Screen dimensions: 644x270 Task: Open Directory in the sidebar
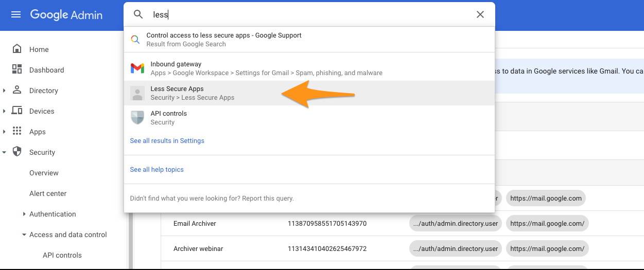[x=44, y=91]
